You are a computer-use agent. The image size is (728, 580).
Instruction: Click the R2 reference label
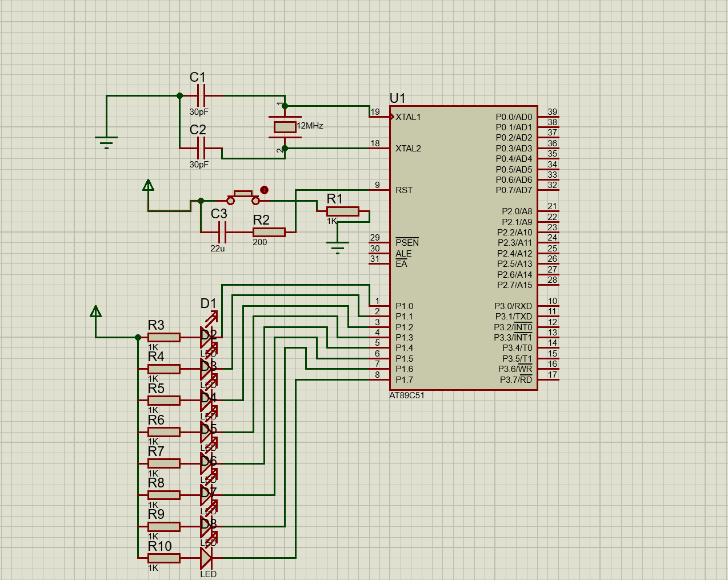point(261,220)
